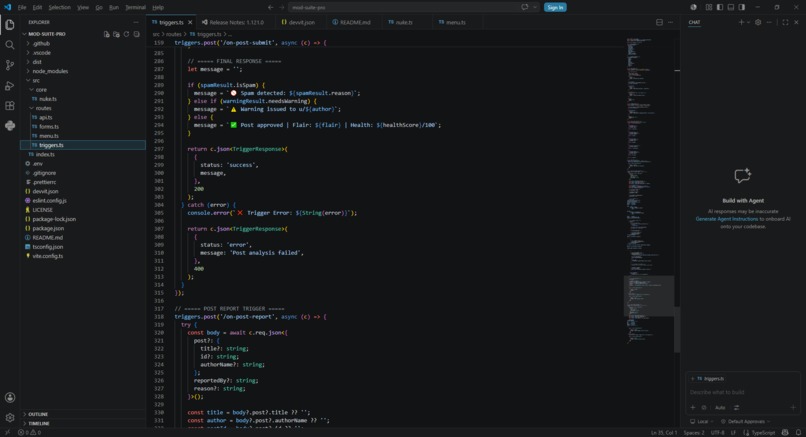The height and width of the screenshot is (437, 806).
Task: Click the notifications bell in status bar
Action: pyautogui.click(x=798, y=432)
